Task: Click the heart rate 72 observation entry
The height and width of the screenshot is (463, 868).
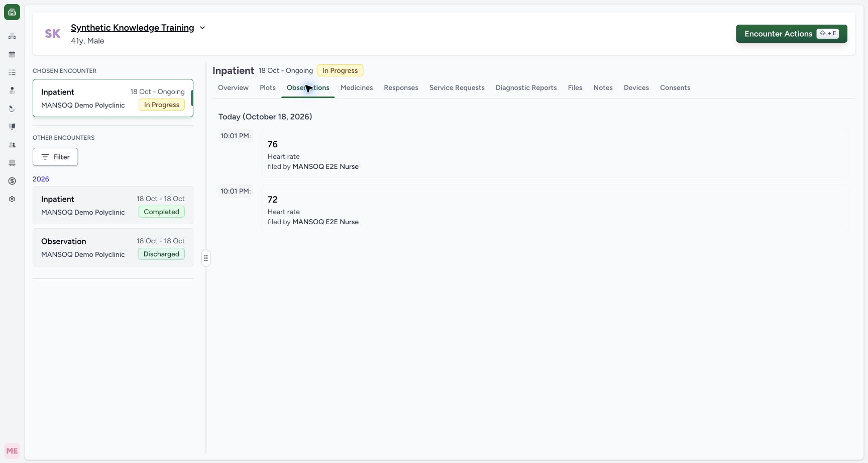Action: 555,209
